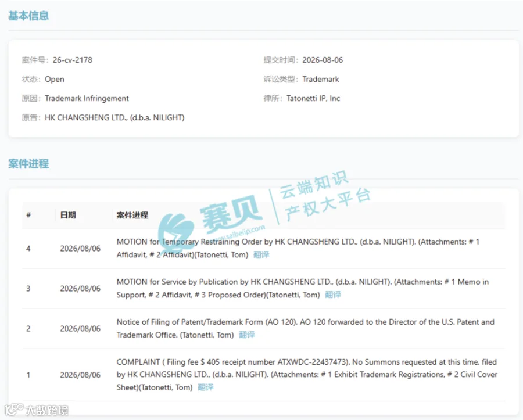Image resolution: width=523 pixels, height=420 pixels.
Task: Click the 案件进程 section heading
Action: tap(28, 164)
